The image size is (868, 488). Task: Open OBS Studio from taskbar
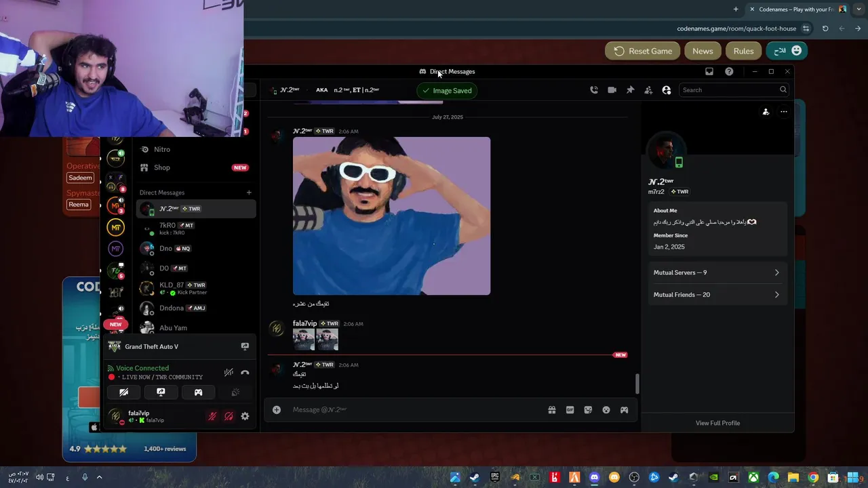[634, 478]
